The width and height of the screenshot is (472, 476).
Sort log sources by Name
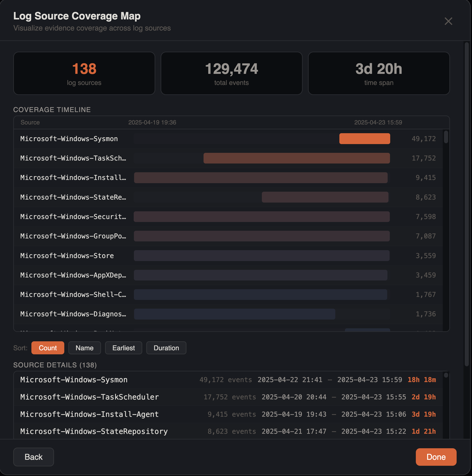click(x=85, y=348)
